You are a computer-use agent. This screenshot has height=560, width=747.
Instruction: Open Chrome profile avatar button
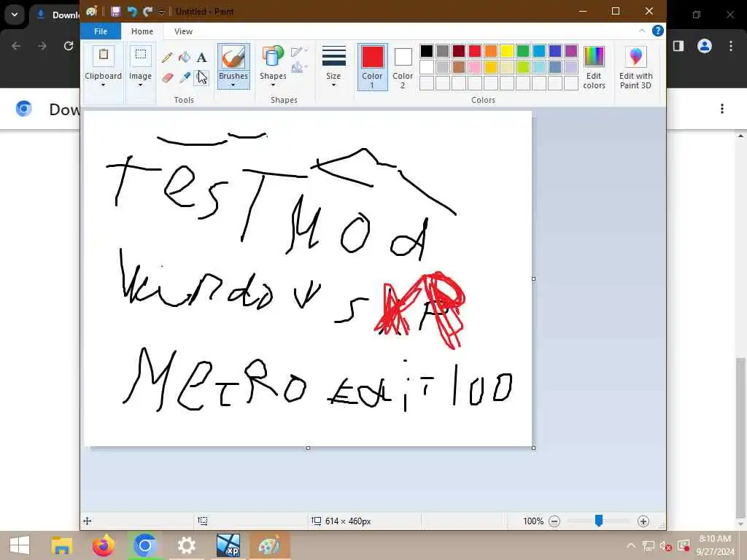[705, 46]
